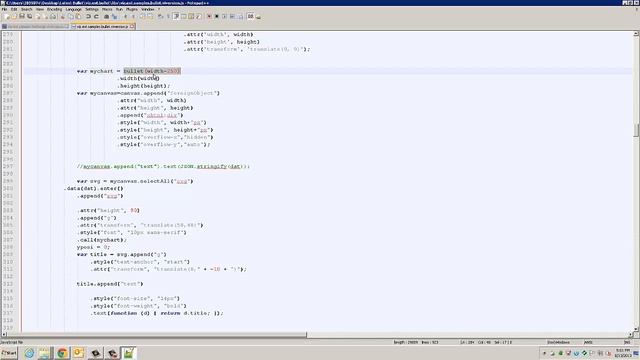Click the Undo toolbar icon
The height and width of the screenshot is (360, 640).
[89, 16]
